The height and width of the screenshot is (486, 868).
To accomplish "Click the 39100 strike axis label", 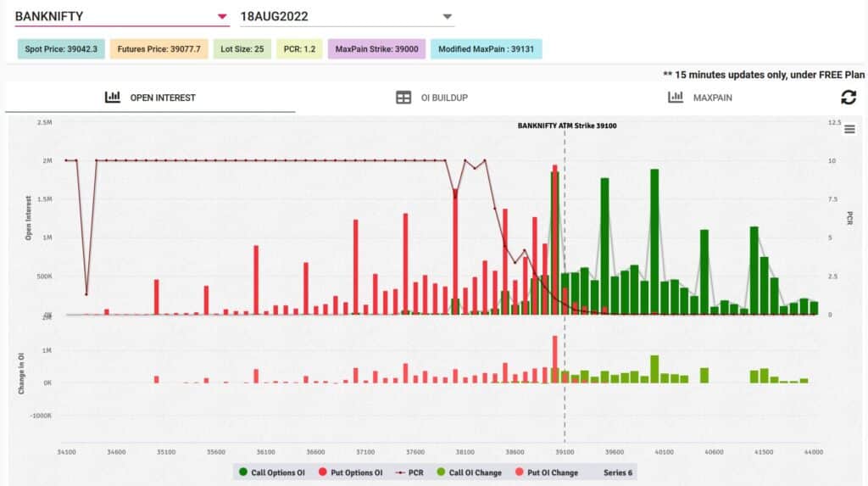I will pos(565,452).
